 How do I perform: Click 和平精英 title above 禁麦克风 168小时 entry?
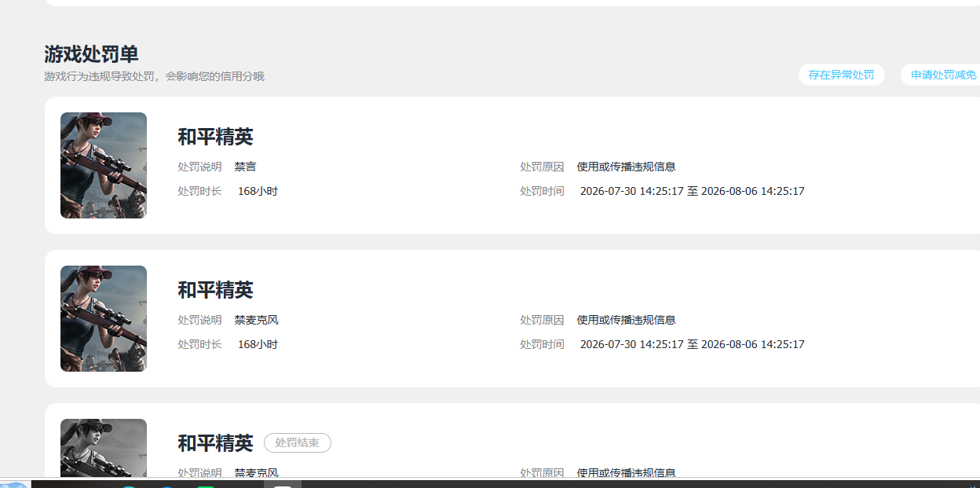215,290
